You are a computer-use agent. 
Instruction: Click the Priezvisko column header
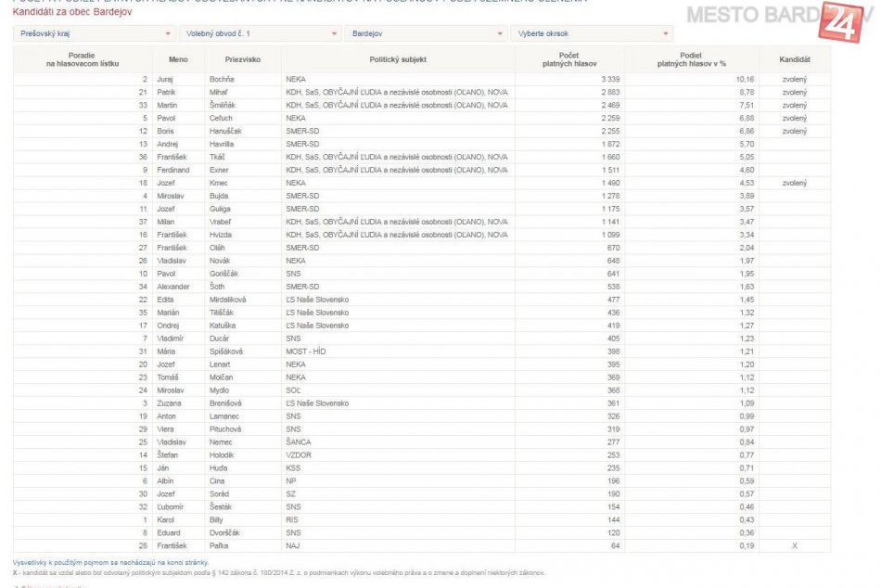coord(243,59)
